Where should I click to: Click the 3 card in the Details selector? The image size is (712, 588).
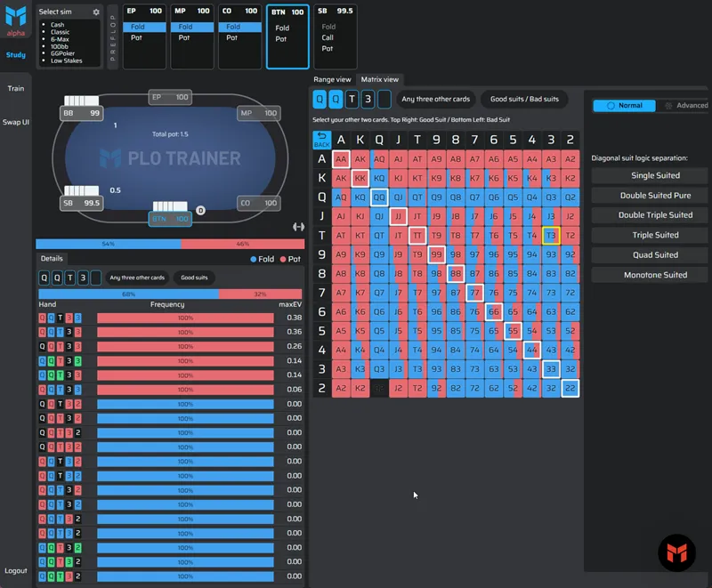83,278
